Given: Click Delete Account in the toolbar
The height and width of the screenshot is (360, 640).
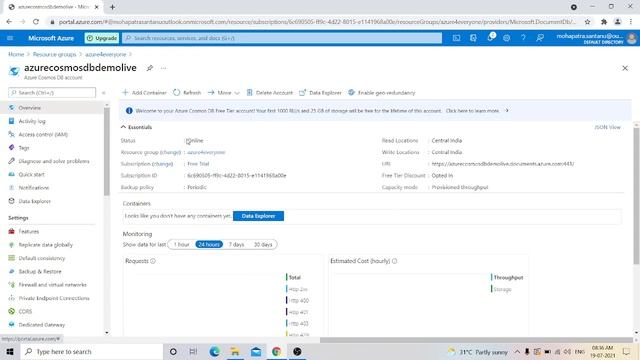Looking at the screenshot, I should pyautogui.click(x=269, y=93).
